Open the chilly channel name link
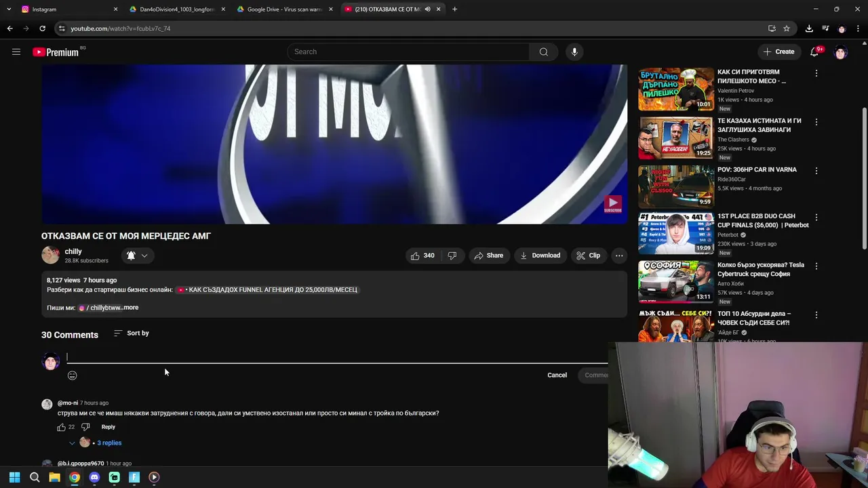 [73, 251]
